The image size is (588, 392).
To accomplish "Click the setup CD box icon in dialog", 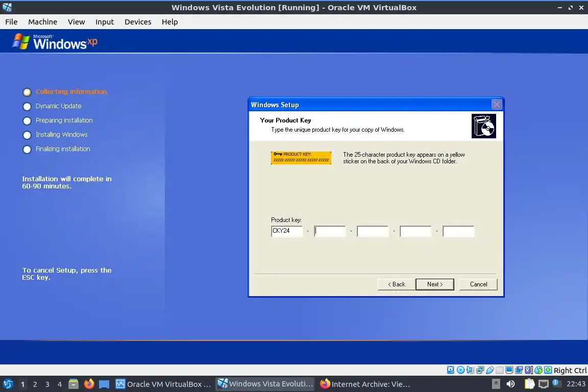I will pyautogui.click(x=484, y=126).
